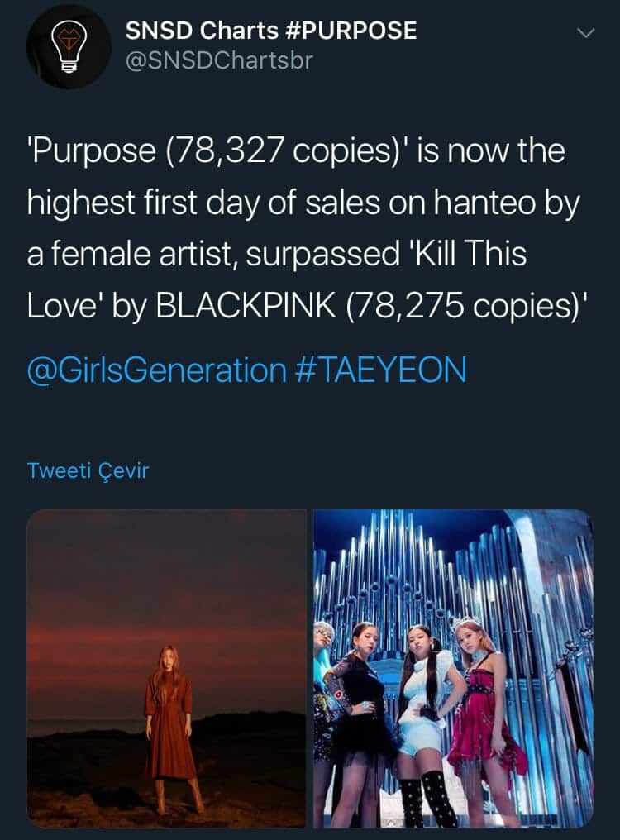
Task: Open the left red sunset photo
Action: (x=167, y=668)
